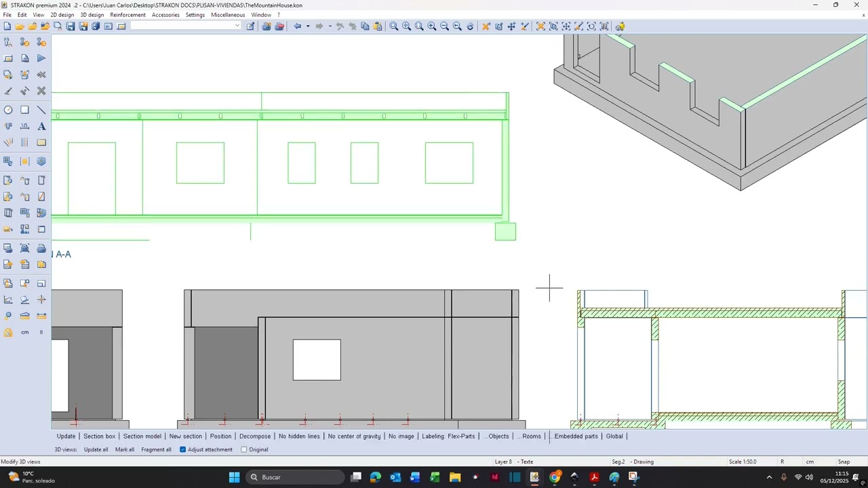Click the Mark all button
868x488 pixels.
click(x=125, y=449)
